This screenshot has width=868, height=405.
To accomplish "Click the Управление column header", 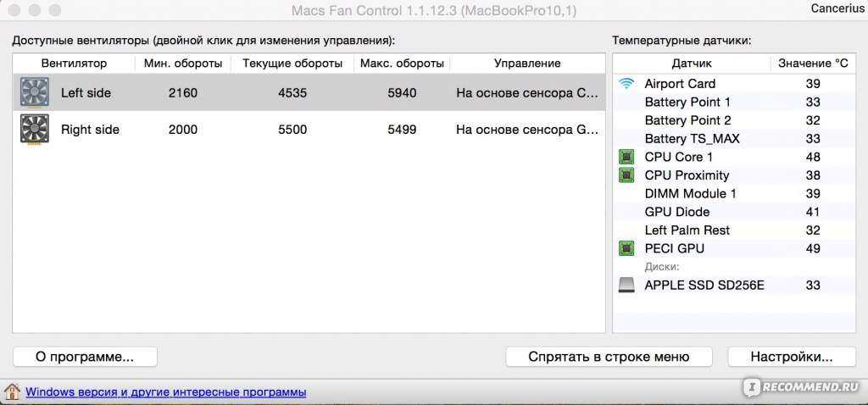I will pos(527,63).
